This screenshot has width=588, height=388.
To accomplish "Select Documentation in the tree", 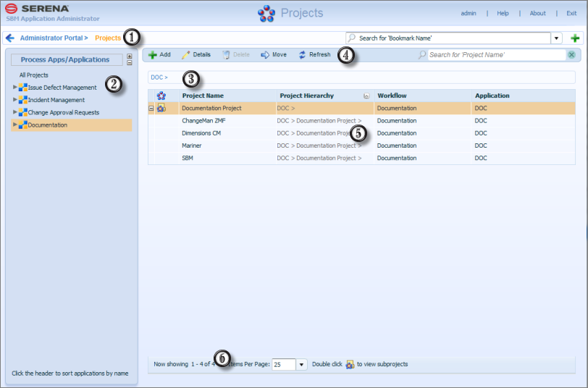I will [48, 125].
